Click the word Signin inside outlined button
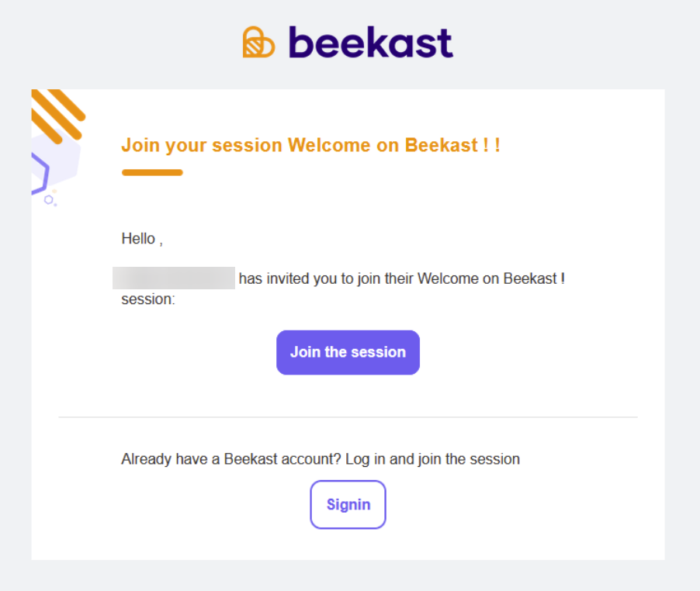The width and height of the screenshot is (700, 591). (348, 505)
